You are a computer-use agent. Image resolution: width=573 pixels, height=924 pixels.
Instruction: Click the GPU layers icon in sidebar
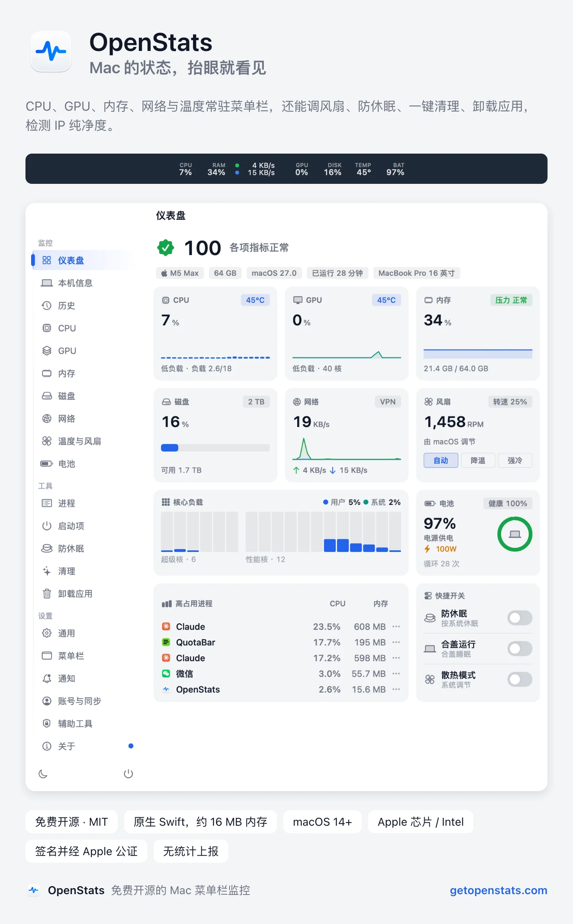[x=47, y=351]
